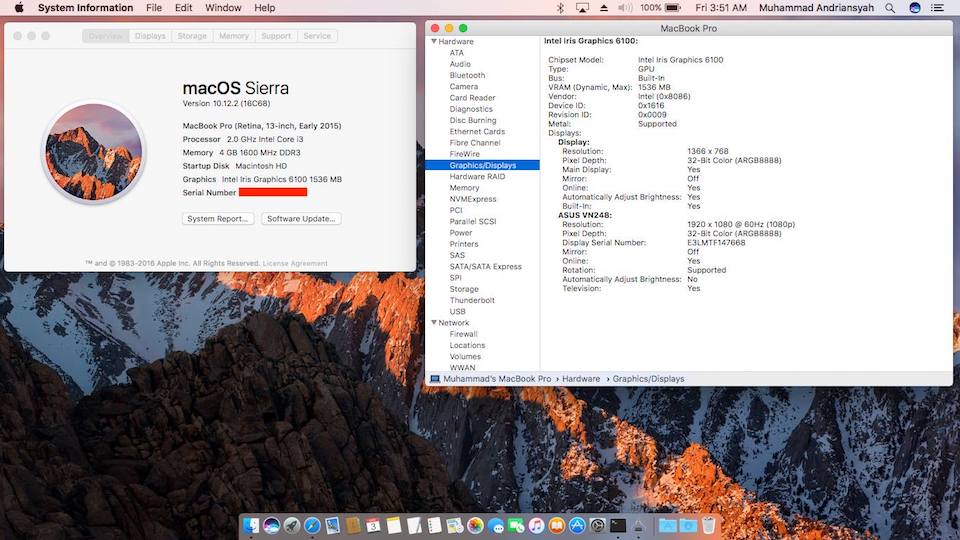The width and height of the screenshot is (960, 540).
Task: Open Spotlight search magnifier icon
Action: coord(890,8)
